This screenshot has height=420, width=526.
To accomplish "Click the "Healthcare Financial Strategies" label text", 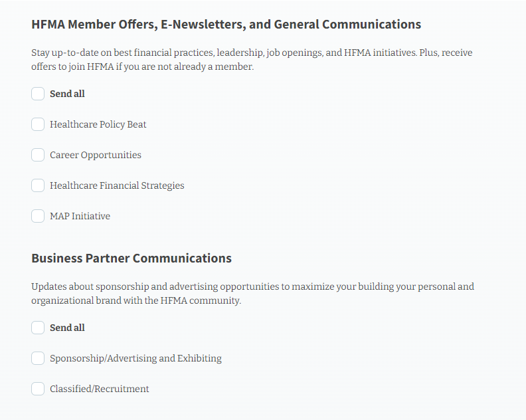I will coord(117,185).
